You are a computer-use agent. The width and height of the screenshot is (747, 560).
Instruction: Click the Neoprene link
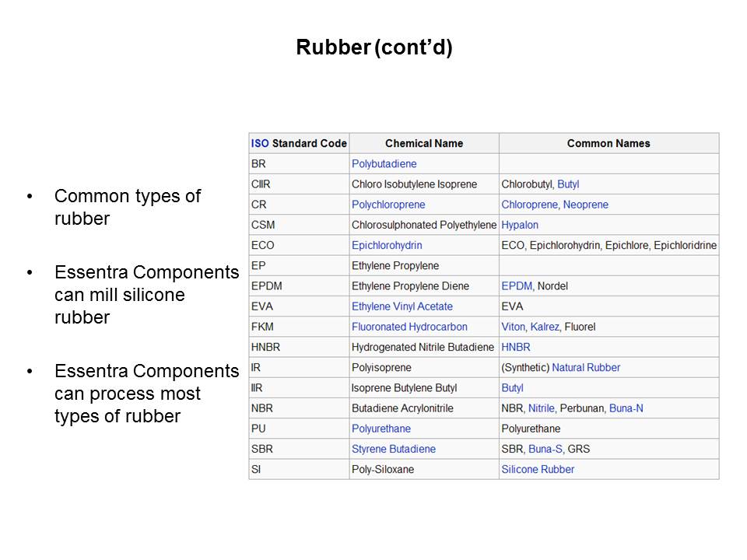[x=586, y=205]
